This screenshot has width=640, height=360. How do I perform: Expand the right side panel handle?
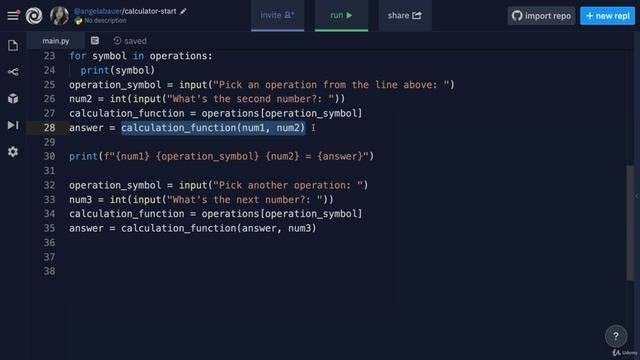coord(636,196)
